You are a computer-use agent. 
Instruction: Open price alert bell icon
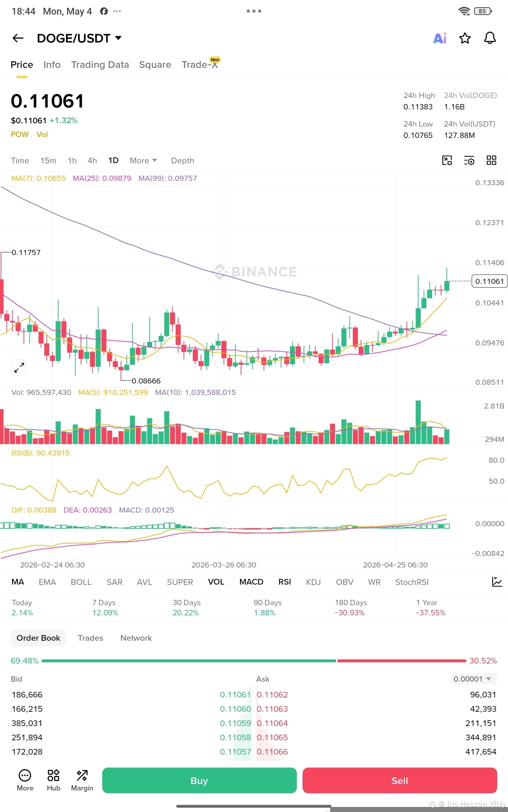tap(490, 38)
